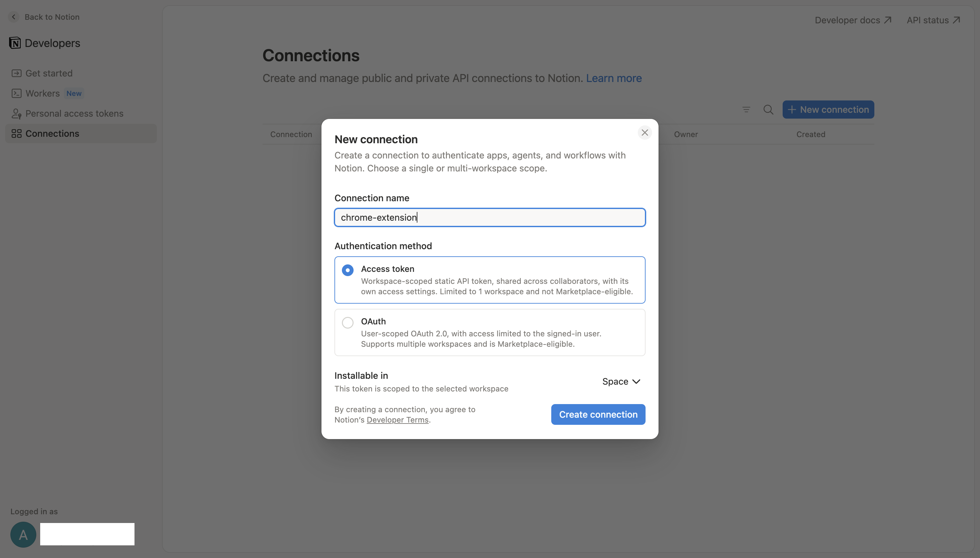Open Personal access tokens page

tap(81, 113)
